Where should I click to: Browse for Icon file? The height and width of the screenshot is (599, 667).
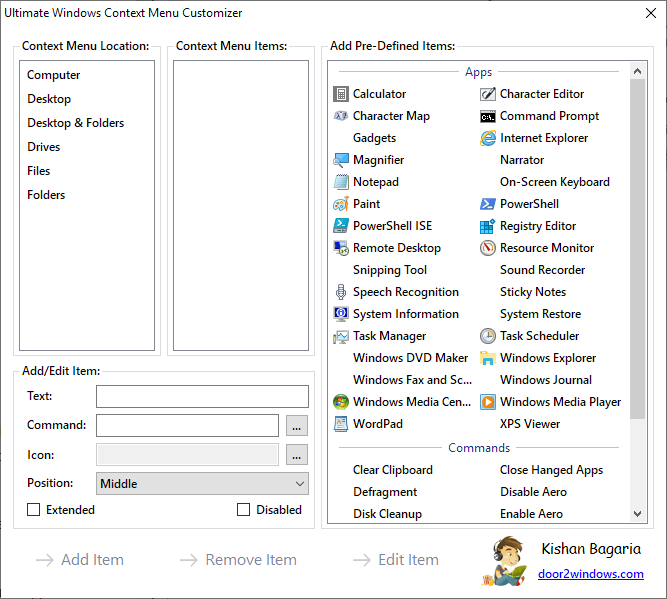(297, 455)
